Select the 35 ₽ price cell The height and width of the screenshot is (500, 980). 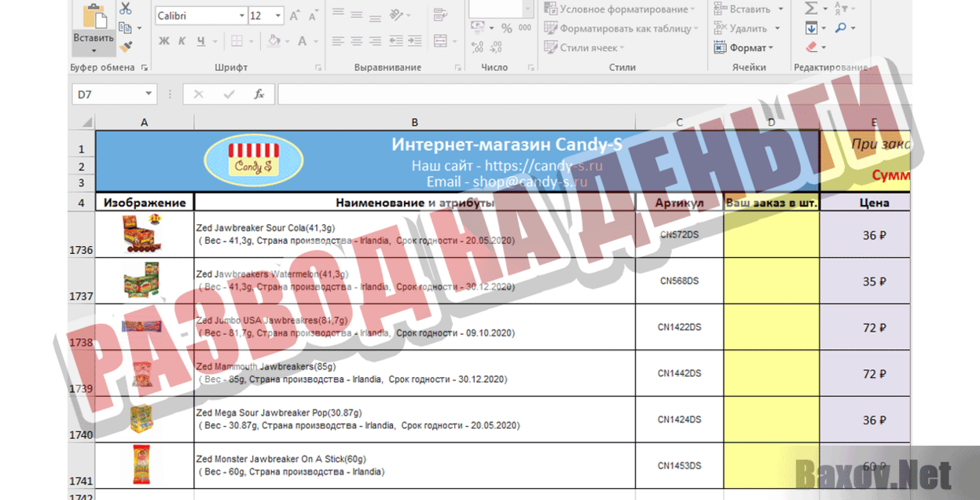[x=865, y=281]
